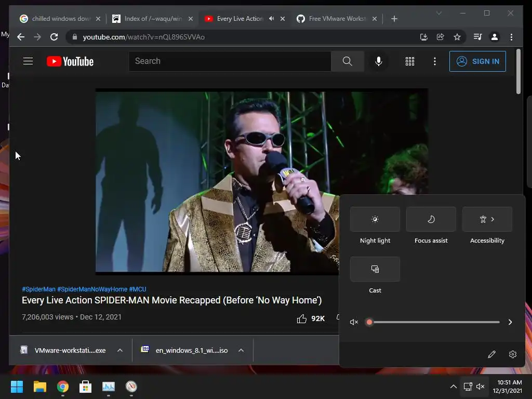Switch to the chilled windows download tab

tap(60, 19)
